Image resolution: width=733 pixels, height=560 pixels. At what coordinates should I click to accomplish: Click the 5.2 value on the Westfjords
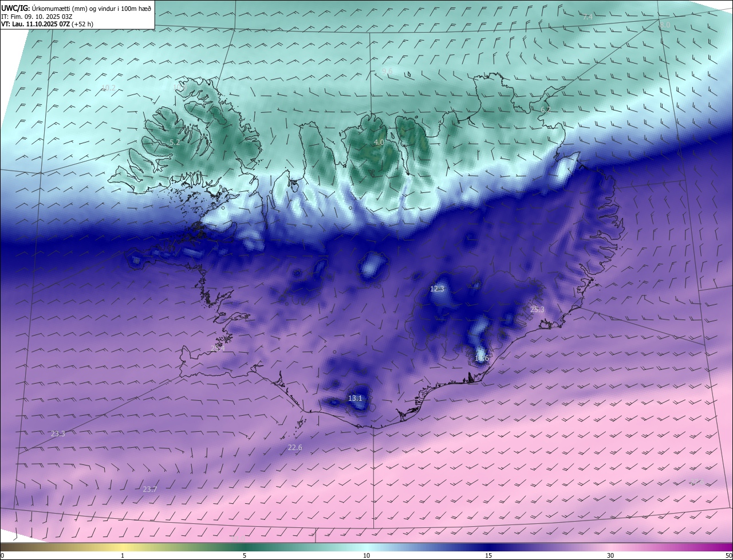(175, 143)
